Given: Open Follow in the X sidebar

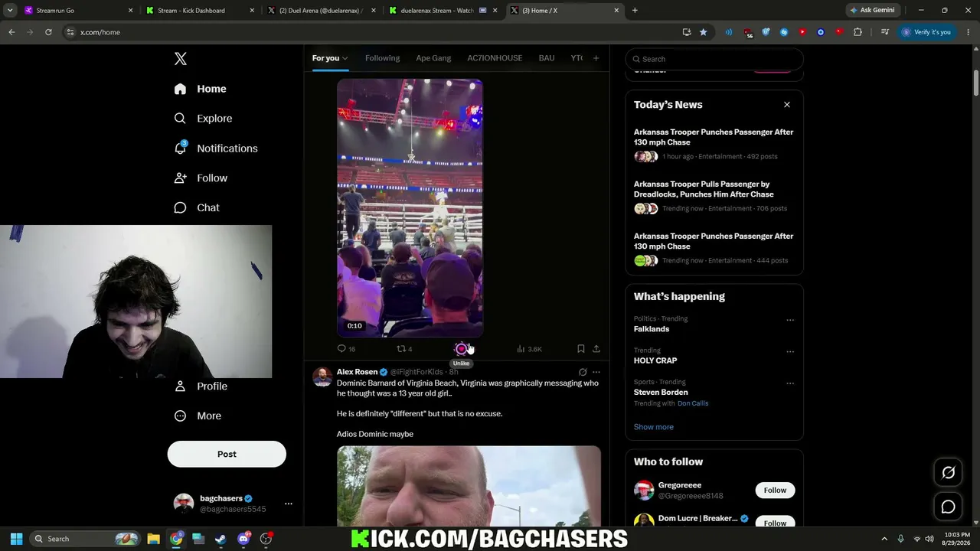Looking at the screenshot, I should [x=201, y=178].
